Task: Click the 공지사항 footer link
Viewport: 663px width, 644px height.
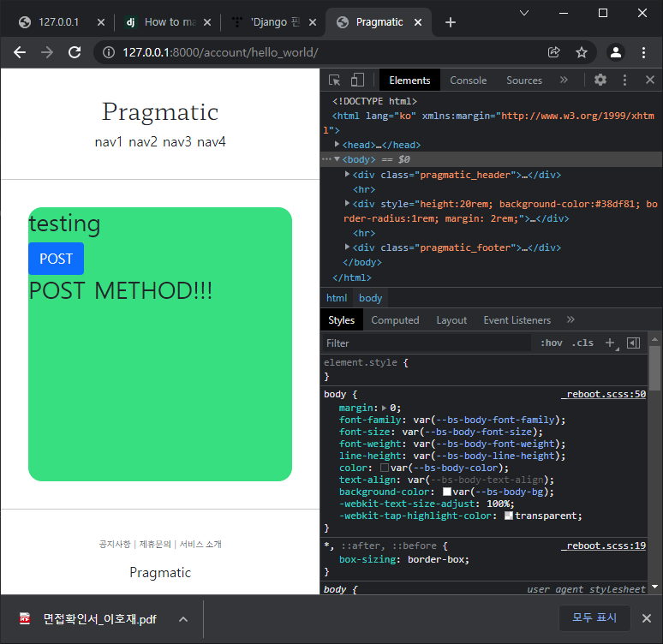Action: point(115,544)
